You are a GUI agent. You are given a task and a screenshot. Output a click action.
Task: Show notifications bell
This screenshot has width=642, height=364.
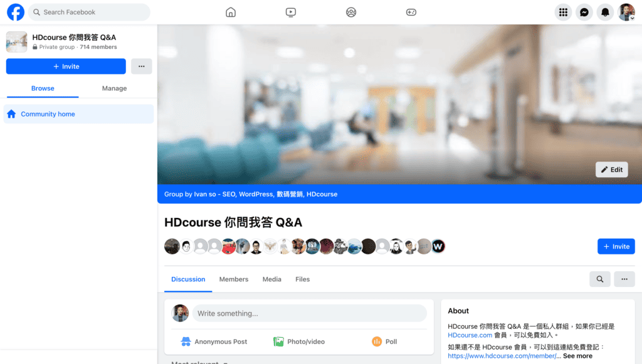605,13
